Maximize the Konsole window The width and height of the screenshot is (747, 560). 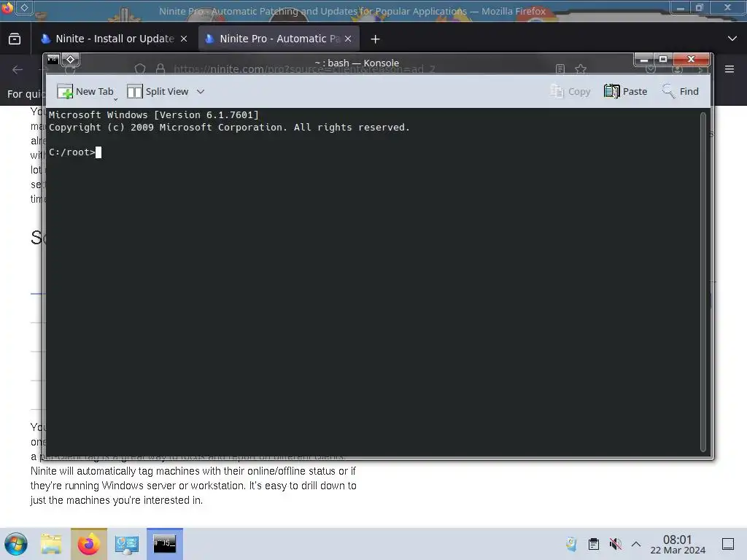pyautogui.click(x=662, y=59)
